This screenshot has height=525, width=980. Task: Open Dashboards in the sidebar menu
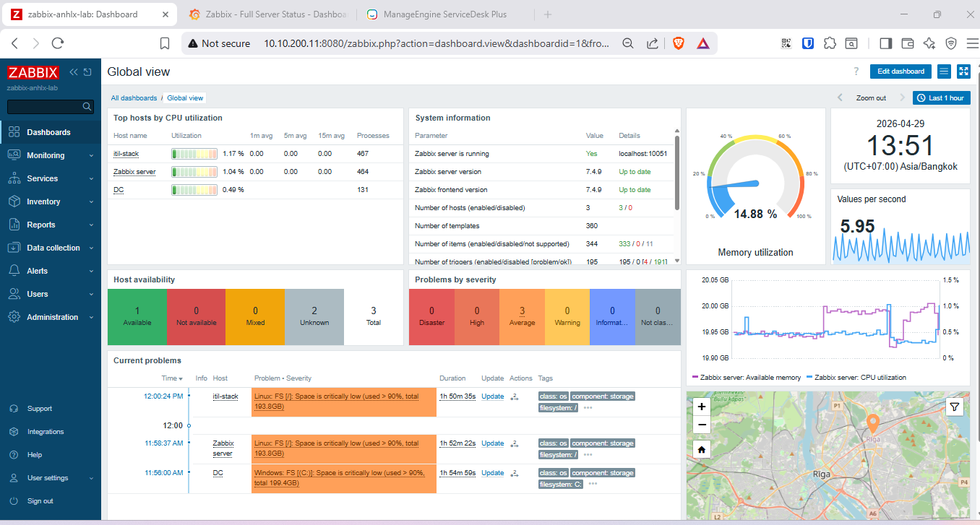[x=48, y=132]
